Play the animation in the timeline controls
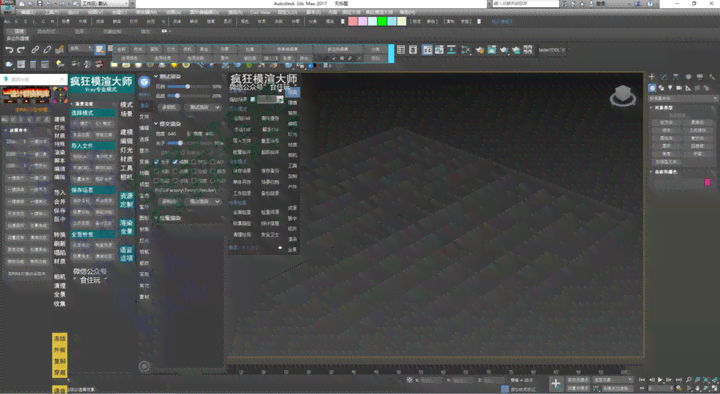 pos(660,380)
